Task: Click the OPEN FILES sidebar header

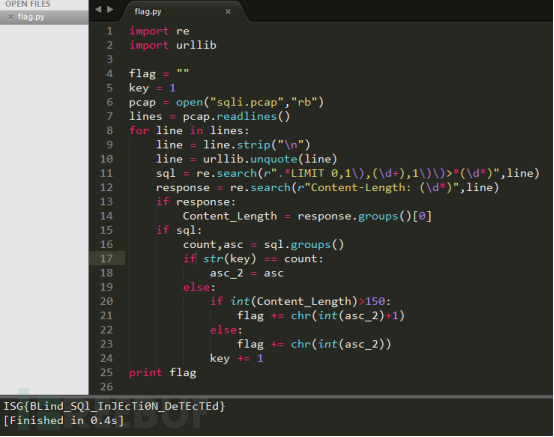Action: click(x=28, y=4)
